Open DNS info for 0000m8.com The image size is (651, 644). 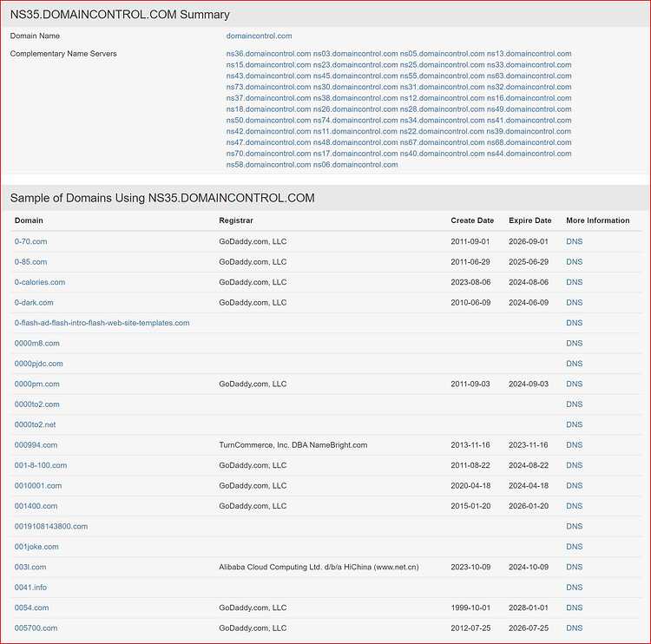[x=575, y=344]
